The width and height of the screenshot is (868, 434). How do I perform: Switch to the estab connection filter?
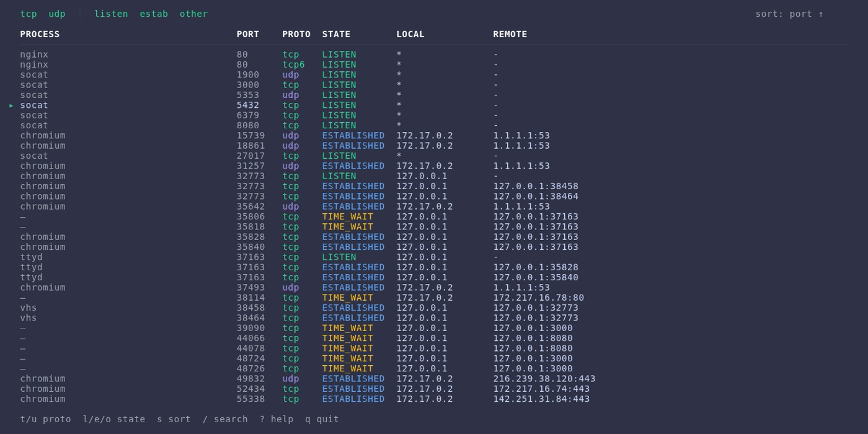click(153, 13)
